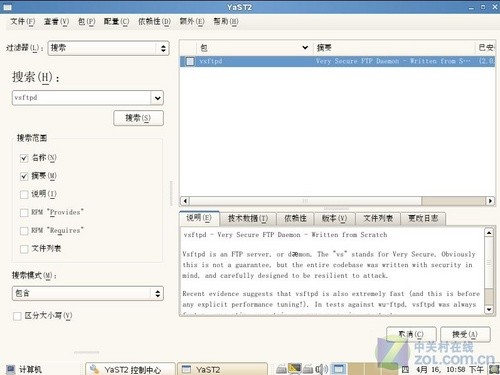Click the window menu icon in title bar
Screen dimensions: 500x375
pyautogui.click(x=7, y=7)
